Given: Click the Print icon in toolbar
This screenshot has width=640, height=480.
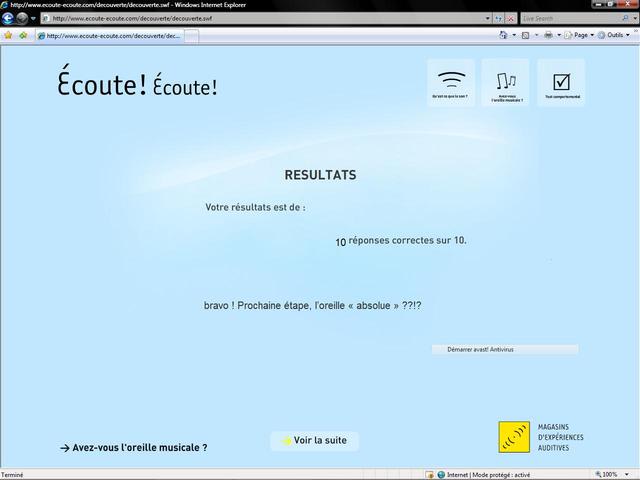Looking at the screenshot, I should 549,36.
